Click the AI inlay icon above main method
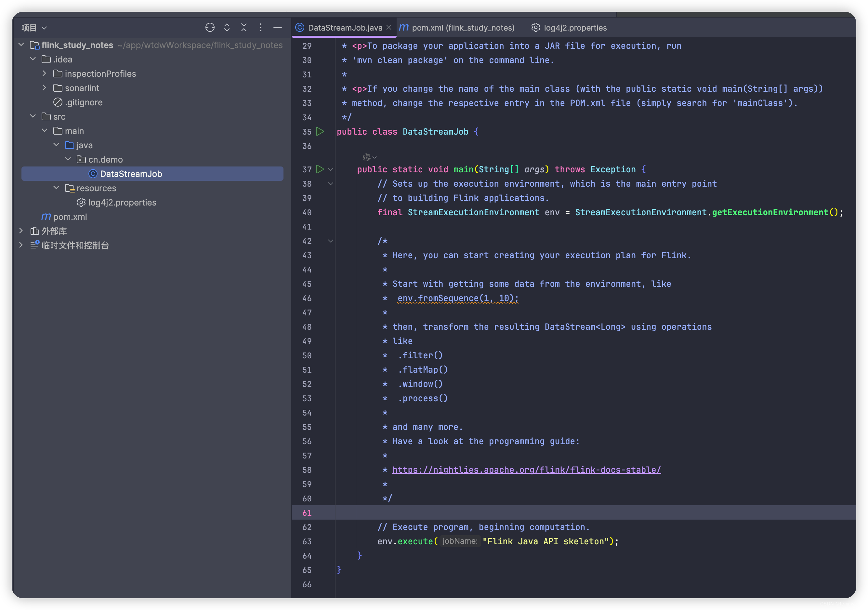The width and height of the screenshot is (868, 610). click(366, 157)
